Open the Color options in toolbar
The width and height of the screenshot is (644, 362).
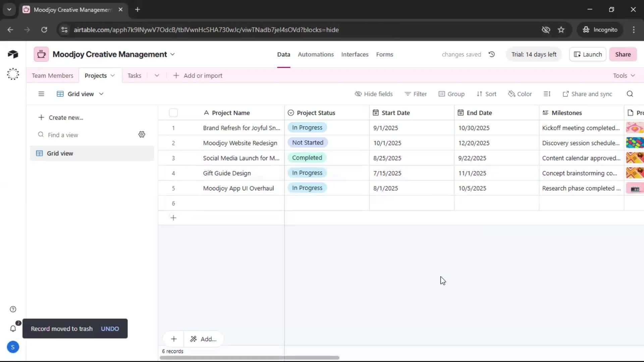pyautogui.click(x=520, y=94)
